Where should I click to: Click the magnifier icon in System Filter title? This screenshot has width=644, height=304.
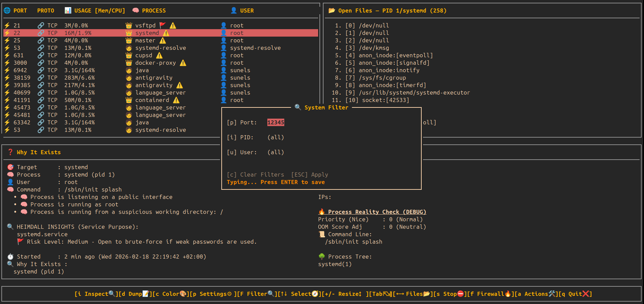(x=298, y=107)
